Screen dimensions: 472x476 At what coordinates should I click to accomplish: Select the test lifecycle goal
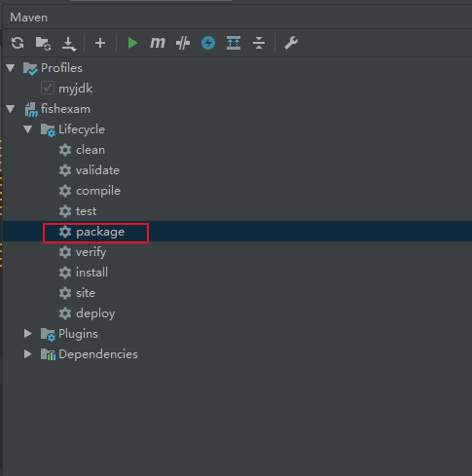coord(86,211)
